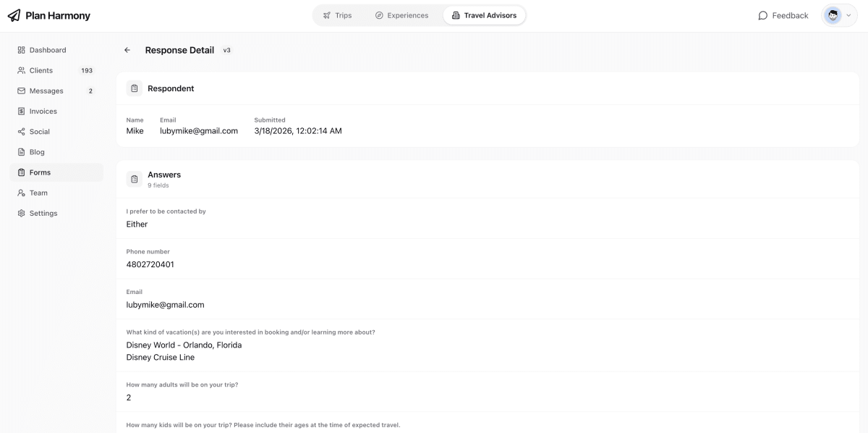Click 'I prefer to be contacted by' label
The width and height of the screenshot is (868, 433).
pos(166,211)
